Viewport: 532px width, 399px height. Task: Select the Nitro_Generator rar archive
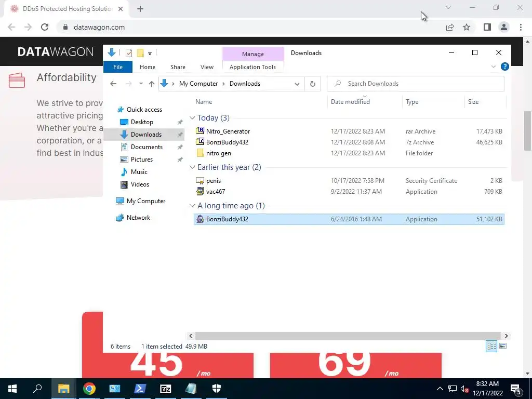coord(349,131)
